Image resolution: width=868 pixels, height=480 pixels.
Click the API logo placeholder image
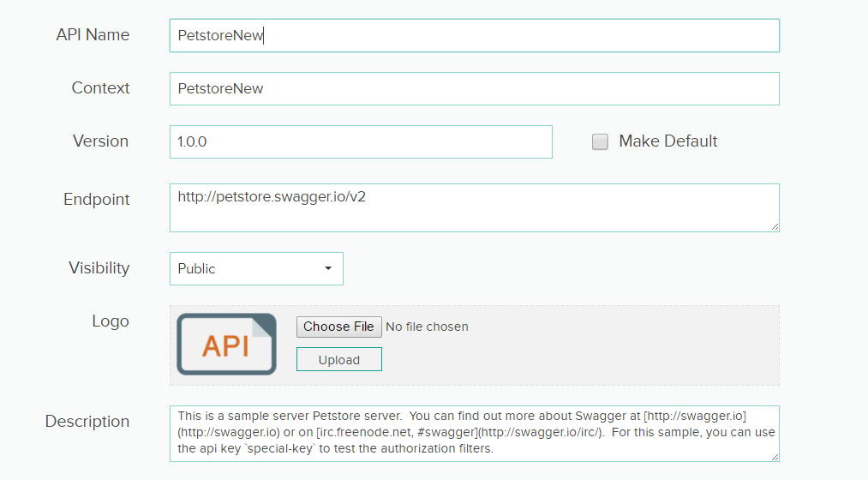[226, 344]
